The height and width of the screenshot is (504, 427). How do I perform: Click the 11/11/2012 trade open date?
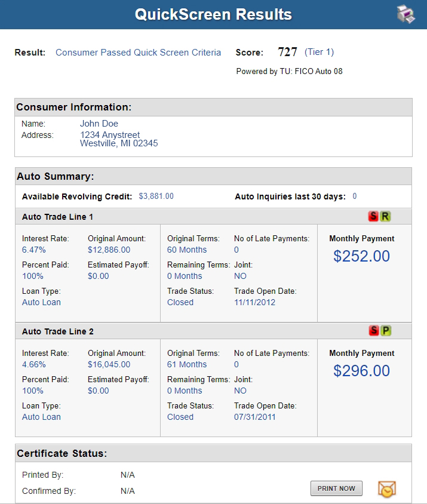tap(254, 302)
